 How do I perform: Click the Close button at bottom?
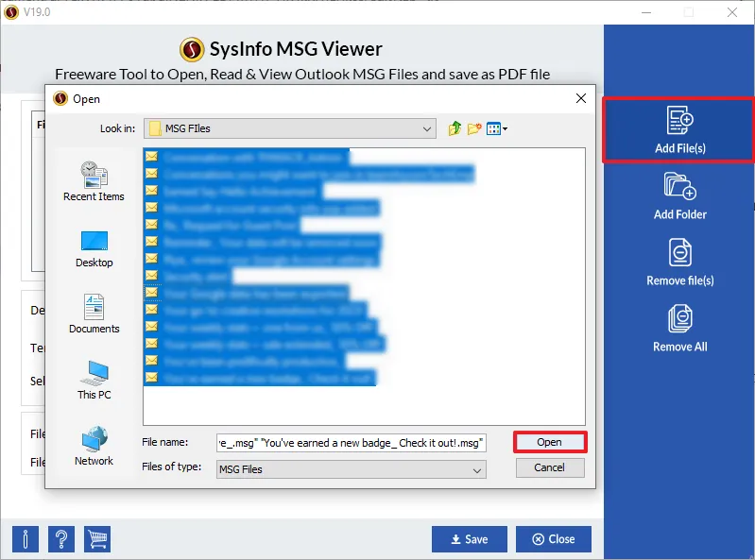point(553,539)
